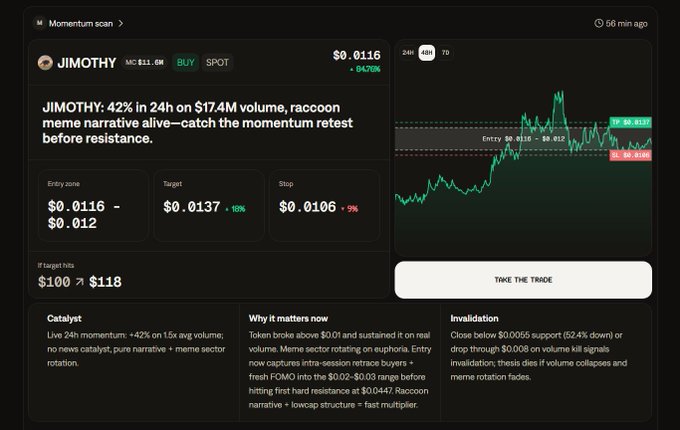Click the Stop $0.0106 value
This screenshot has width=680, height=430.
(307, 207)
